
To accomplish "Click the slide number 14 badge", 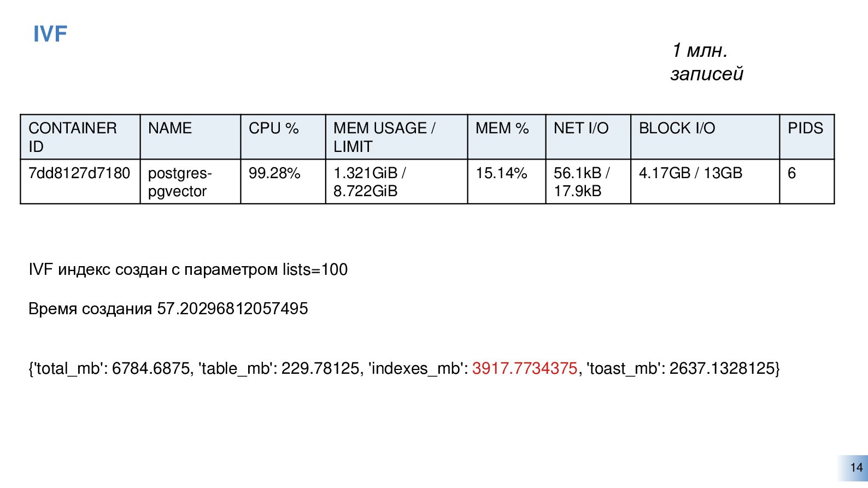I will coord(856,468).
